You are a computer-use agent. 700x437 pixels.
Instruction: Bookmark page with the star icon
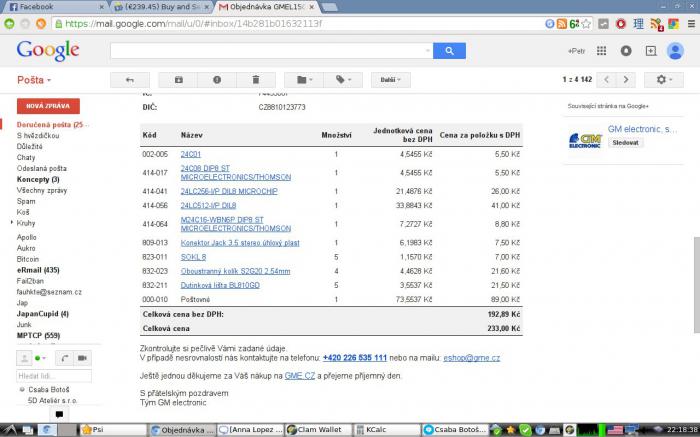pos(587,24)
